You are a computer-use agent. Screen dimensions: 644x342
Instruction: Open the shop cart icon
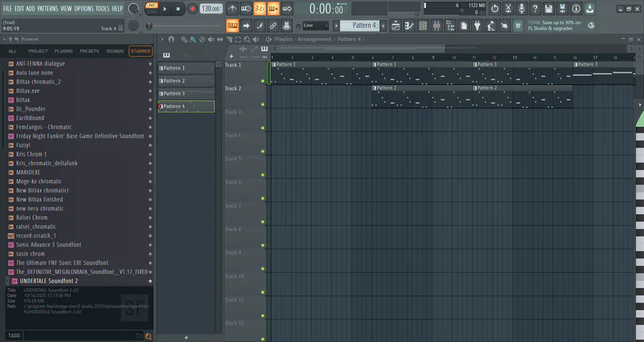coord(518,26)
